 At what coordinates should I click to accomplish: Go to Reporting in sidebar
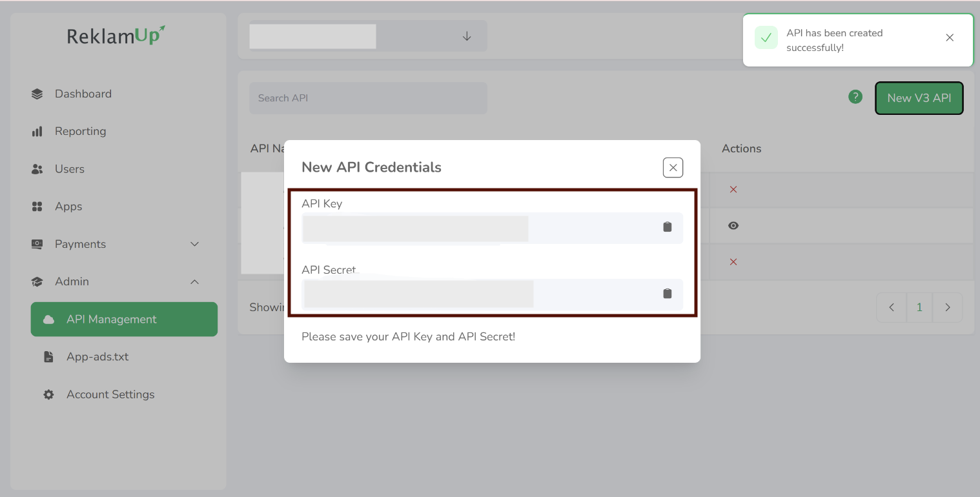click(80, 132)
